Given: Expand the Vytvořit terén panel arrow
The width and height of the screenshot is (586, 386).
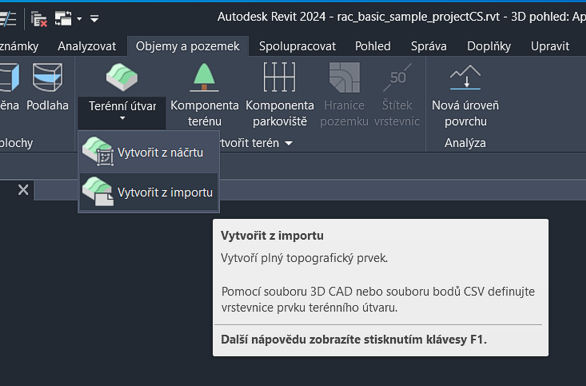Looking at the screenshot, I should 289,143.
